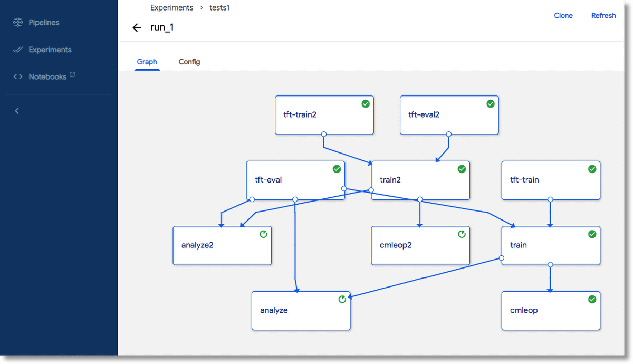Viewport: 633px width, 364px height.
Task: Select the tft-train2 graph node
Action: (x=324, y=115)
